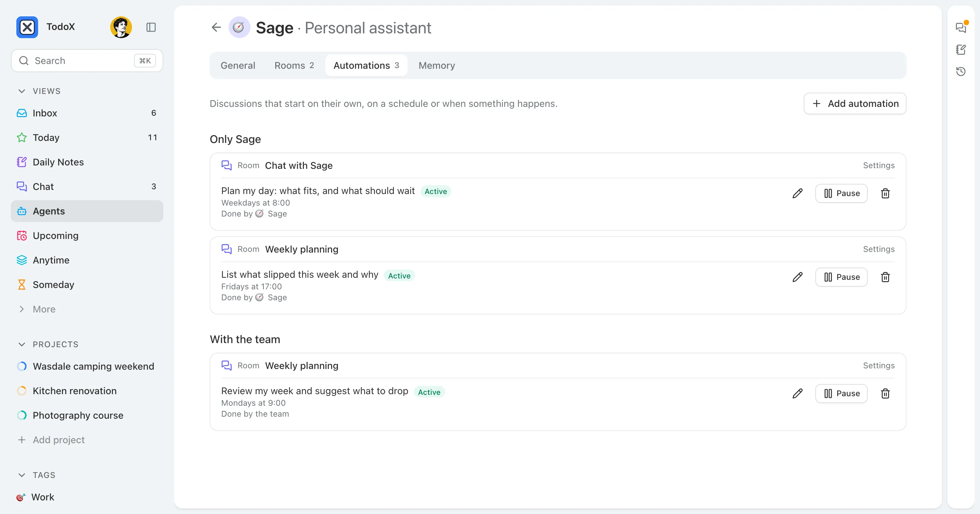Viewport: 980px width, 514px height.
Task: Pause the 'Review my week' automation
Action: 841,393
